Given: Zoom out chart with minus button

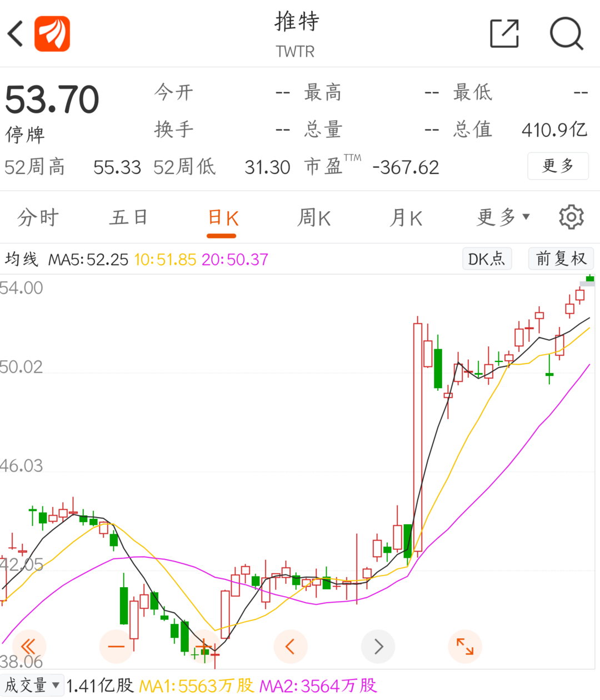Looking at the screenshot, I should point(116,646).
